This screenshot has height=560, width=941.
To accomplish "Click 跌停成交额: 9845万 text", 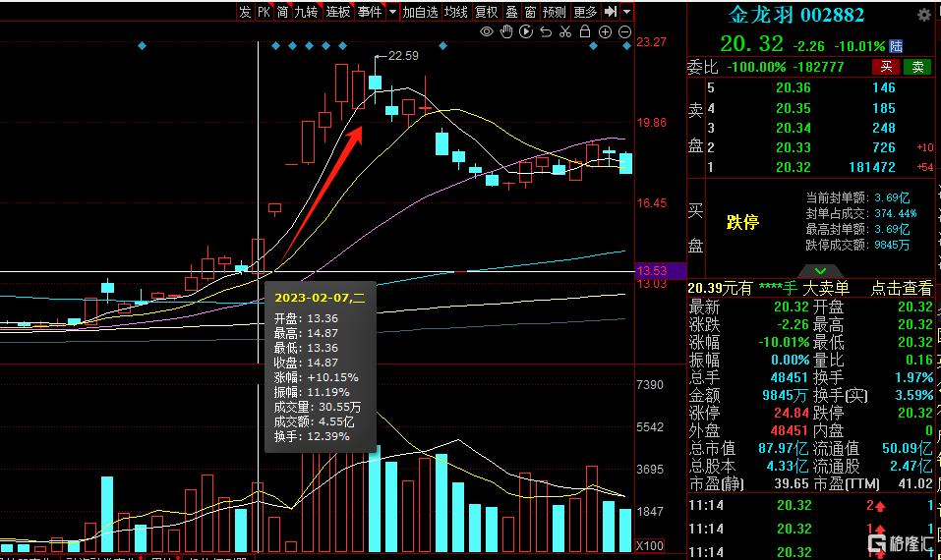I will click(x=857, y=245).
